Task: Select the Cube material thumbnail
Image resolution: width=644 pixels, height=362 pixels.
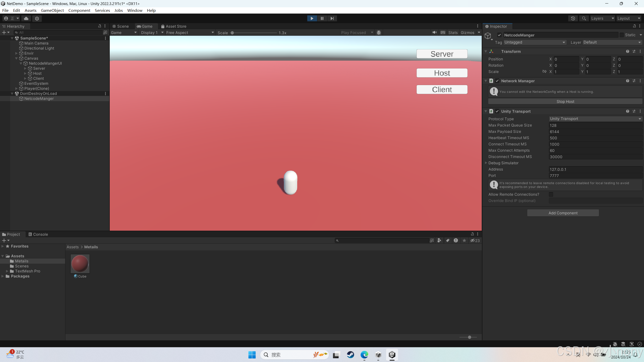Action: [x=80, y=264]
